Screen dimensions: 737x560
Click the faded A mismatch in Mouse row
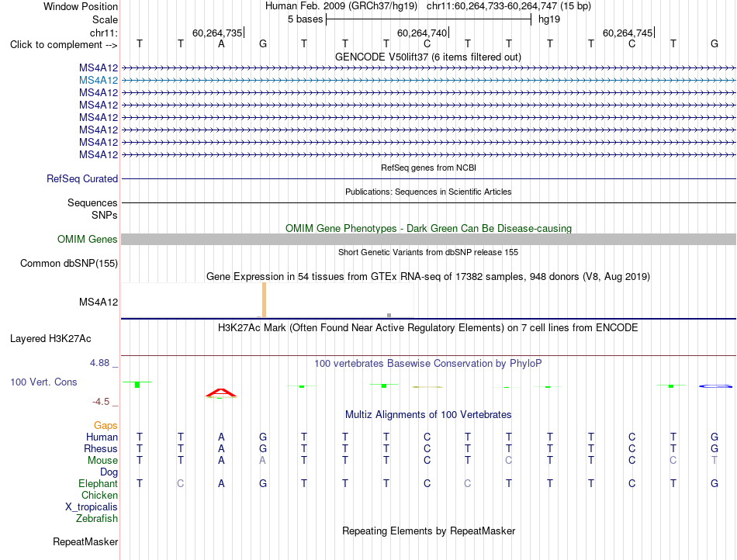(x=262, y=461)
